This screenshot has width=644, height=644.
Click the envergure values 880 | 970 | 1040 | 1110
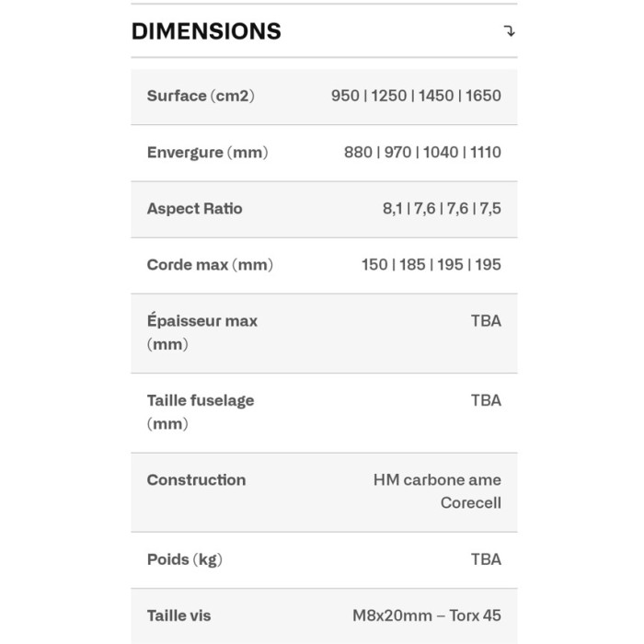422,153
